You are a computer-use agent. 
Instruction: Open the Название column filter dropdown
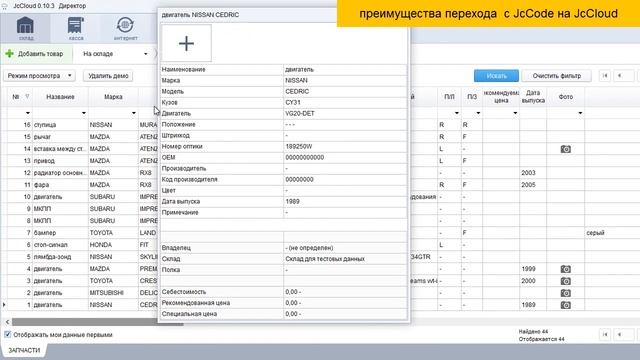coord(84,113)
